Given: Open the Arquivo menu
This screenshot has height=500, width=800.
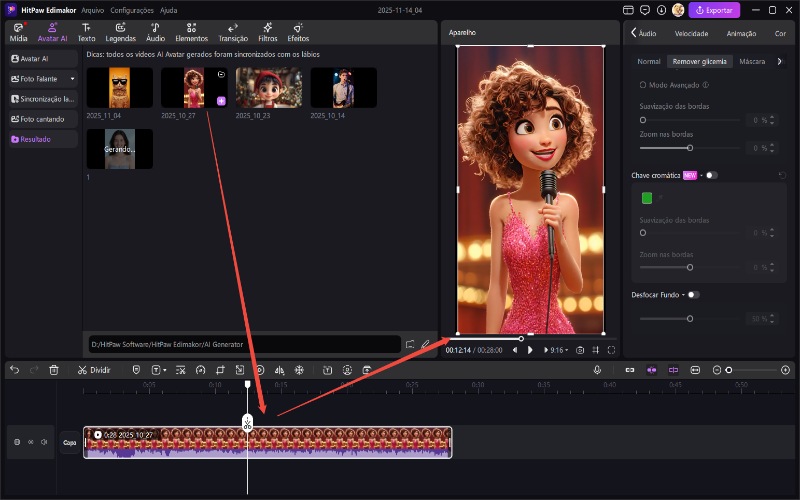Looking at the screenshot, I should (92, 10).
